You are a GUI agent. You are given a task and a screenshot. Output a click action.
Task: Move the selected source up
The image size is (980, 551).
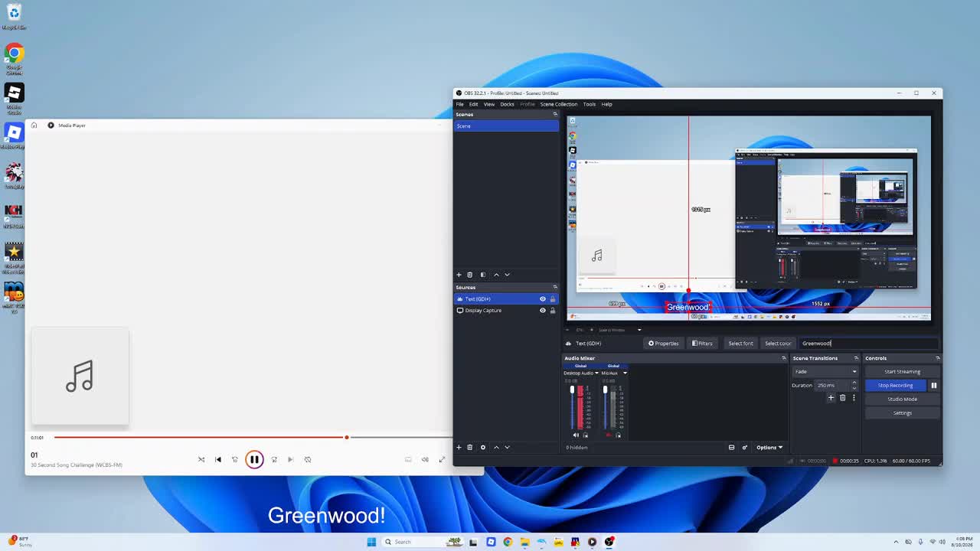tap(496, 448)
